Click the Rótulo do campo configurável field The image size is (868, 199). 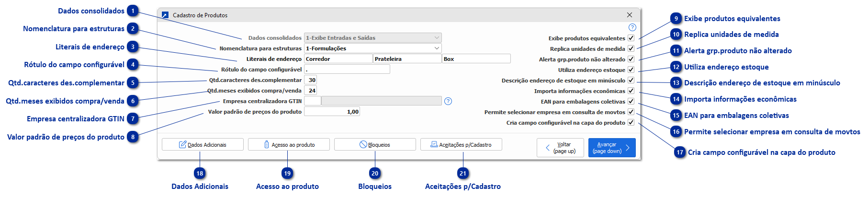point(347,70)
